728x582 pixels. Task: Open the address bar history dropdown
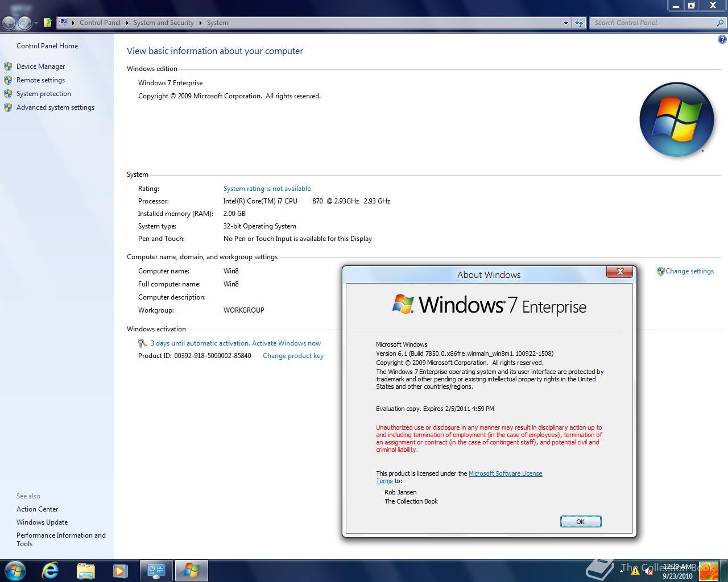(566, 23)
